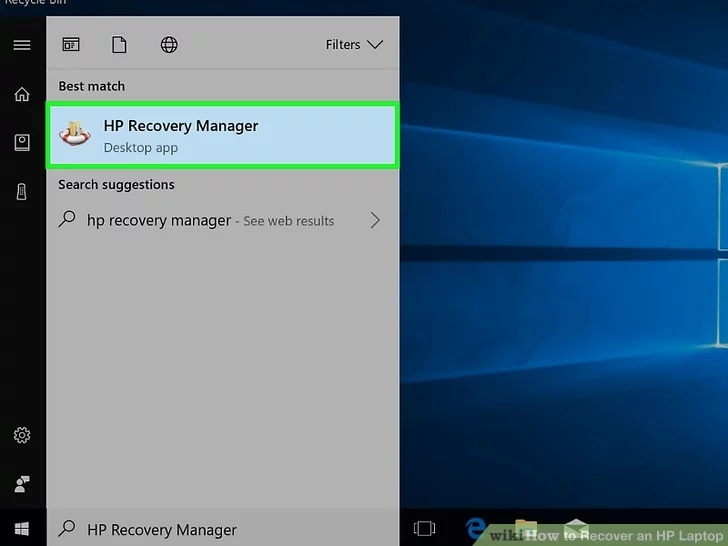Filter search results by Web

click(169, 45)
